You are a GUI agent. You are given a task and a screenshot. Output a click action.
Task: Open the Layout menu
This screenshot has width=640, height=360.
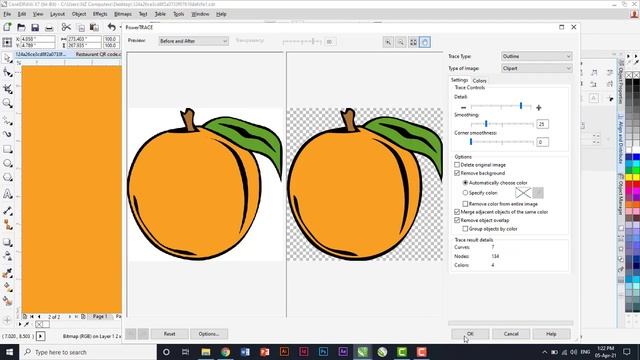(58, 14)
